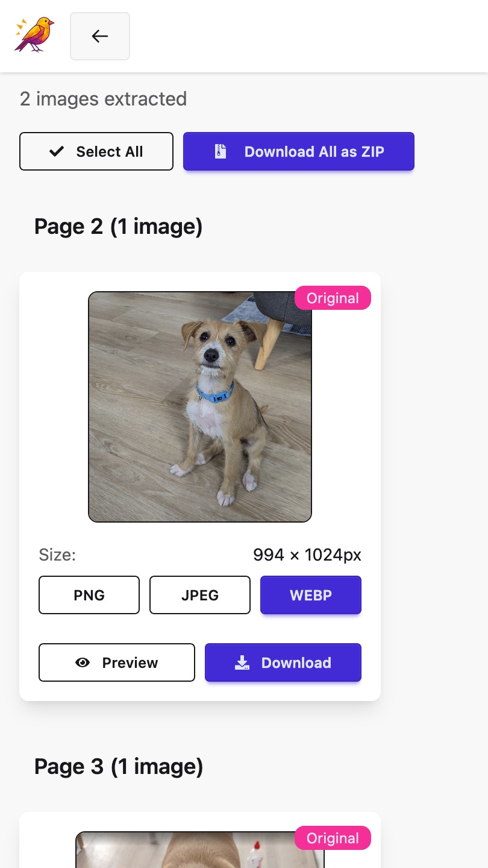Preview the Page 2 dog image
The image size is (488, 868).
[x=117, y=662]
